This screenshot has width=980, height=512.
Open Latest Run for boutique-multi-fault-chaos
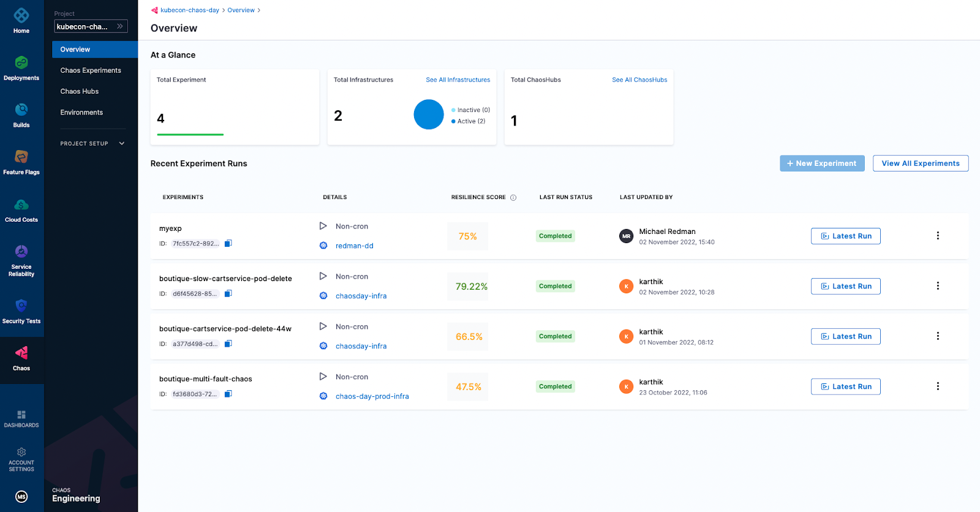846,386
